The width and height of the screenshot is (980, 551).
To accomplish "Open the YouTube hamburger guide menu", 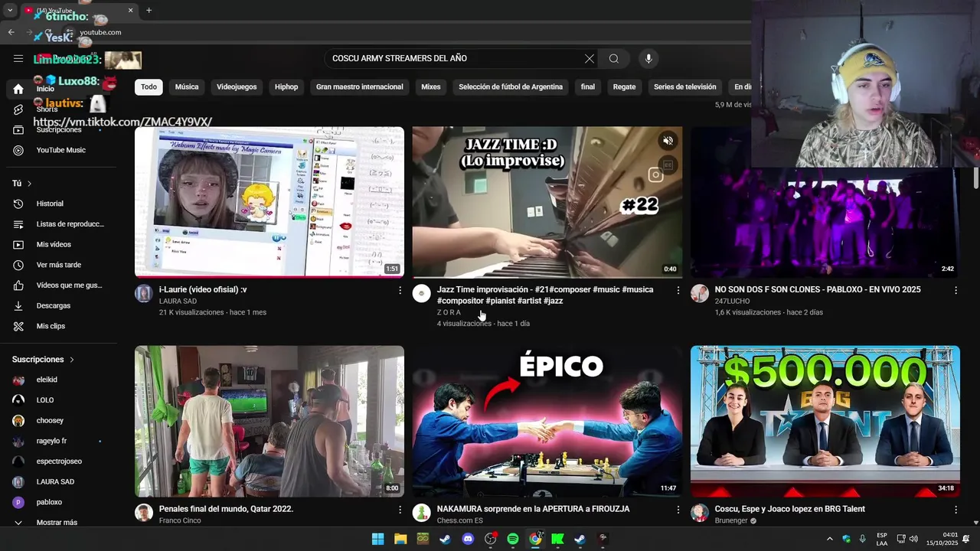I will pyautogui.click(x=18, y=59).
